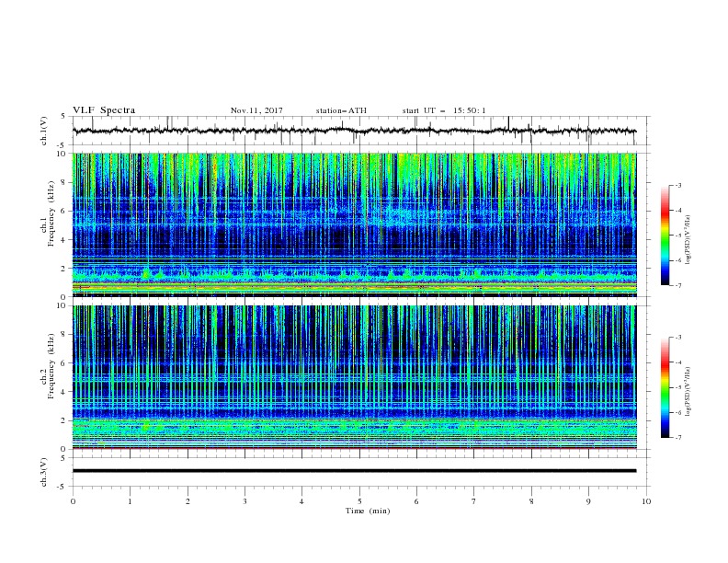Click the 'VLF Spectra' title text
The height and width of the screenshot is (563, 728).
click(x=104, y=110)
